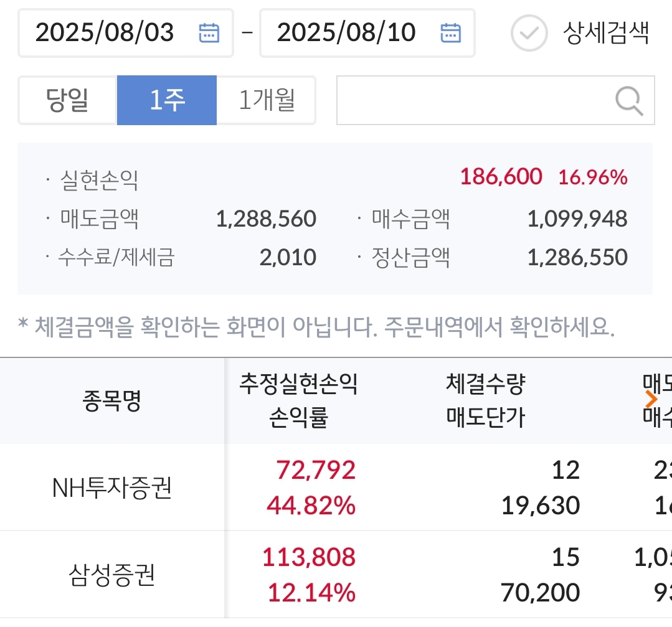Viewport: 672px width, 627px height.
Task: Click quantity 15 in 삼성증권 row
Action: click(x=566, y=557)
